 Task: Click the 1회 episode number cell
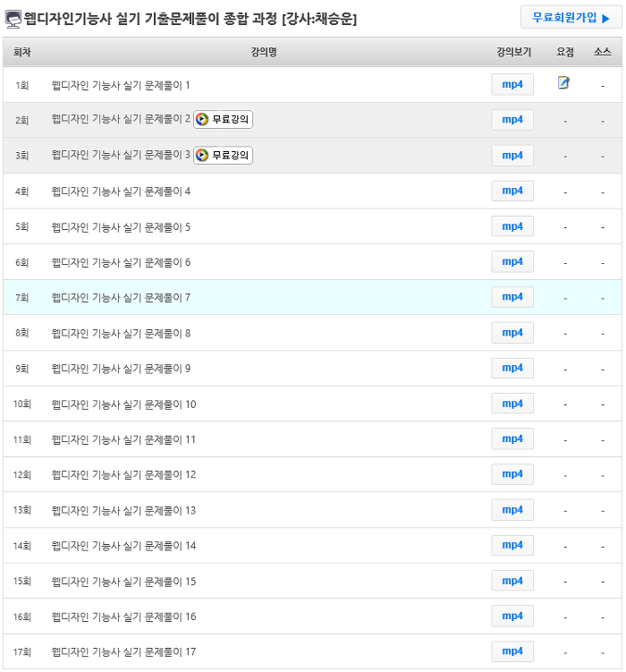click(21, 85)
